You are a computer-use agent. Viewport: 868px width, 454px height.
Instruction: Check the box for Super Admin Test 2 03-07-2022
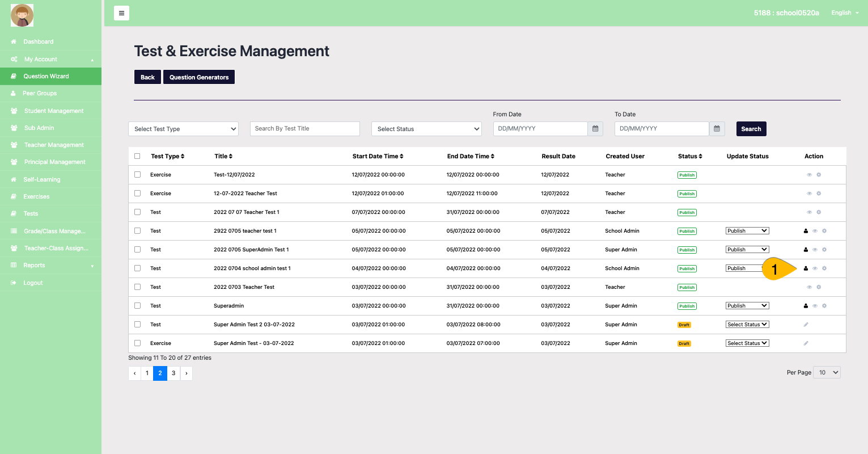point(137,325)
